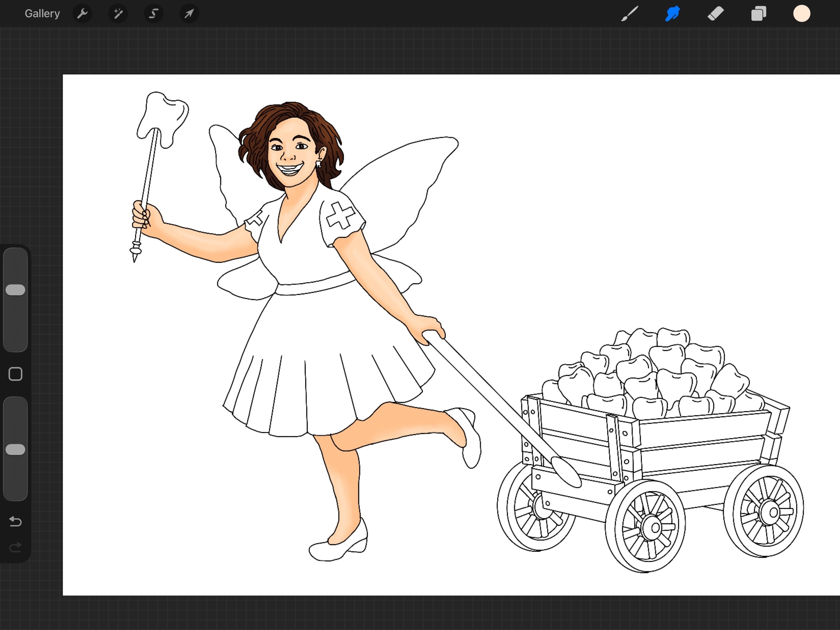This screenshot has height=630, width=840.
Task: Open the Layers panel
Action: (x=758, y=14)
